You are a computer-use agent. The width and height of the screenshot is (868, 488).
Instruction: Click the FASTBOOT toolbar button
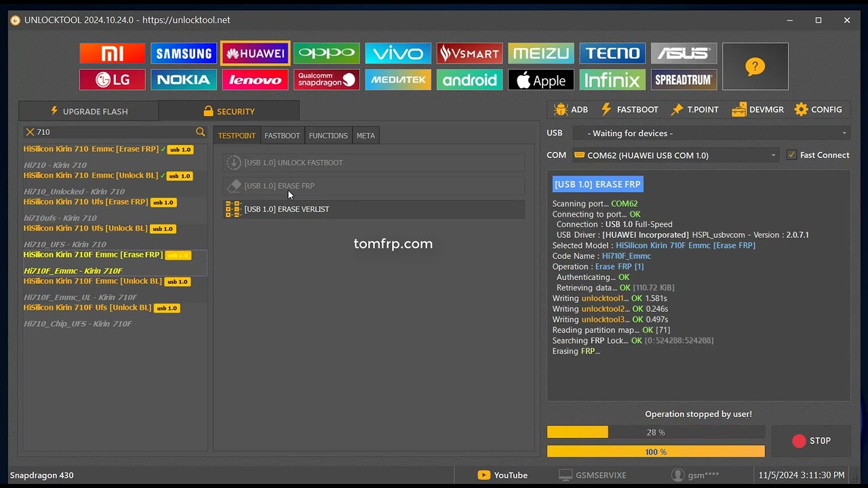tap(629, 110)
